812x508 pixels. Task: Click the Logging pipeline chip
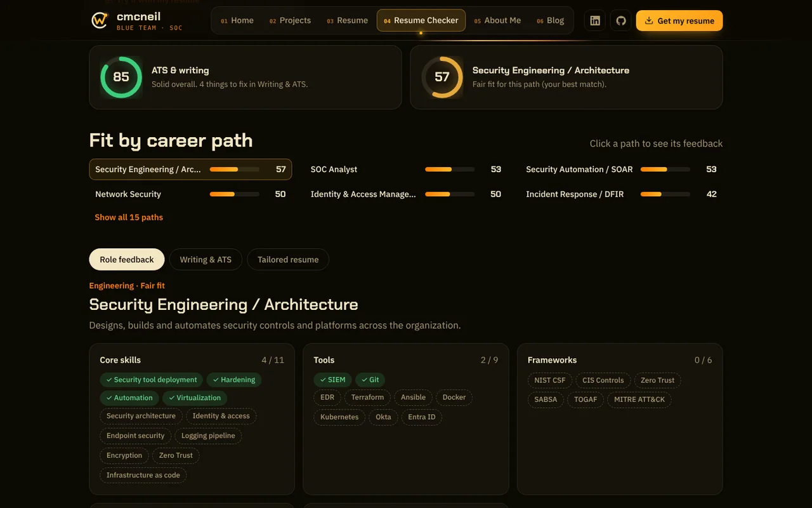208,436
